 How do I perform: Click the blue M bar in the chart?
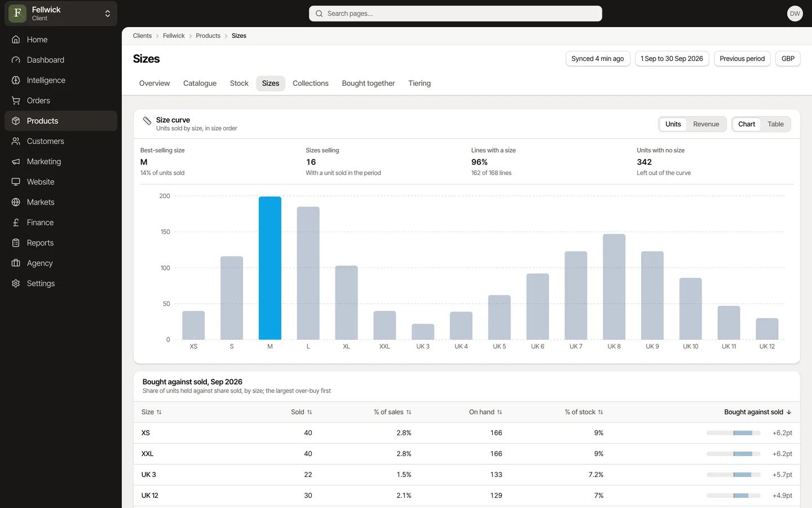[270, 268]
